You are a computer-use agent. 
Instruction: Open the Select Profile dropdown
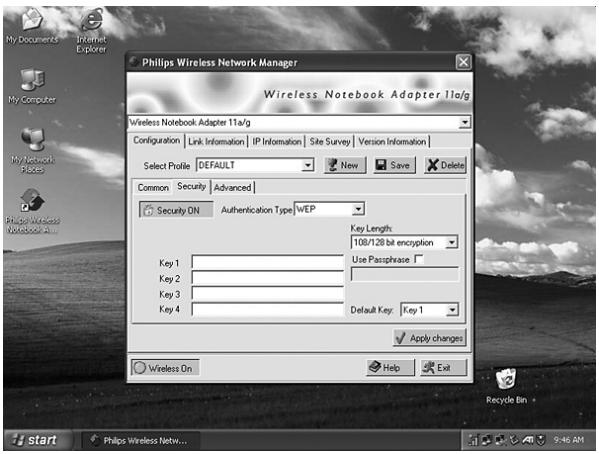[x=307, y=165]
